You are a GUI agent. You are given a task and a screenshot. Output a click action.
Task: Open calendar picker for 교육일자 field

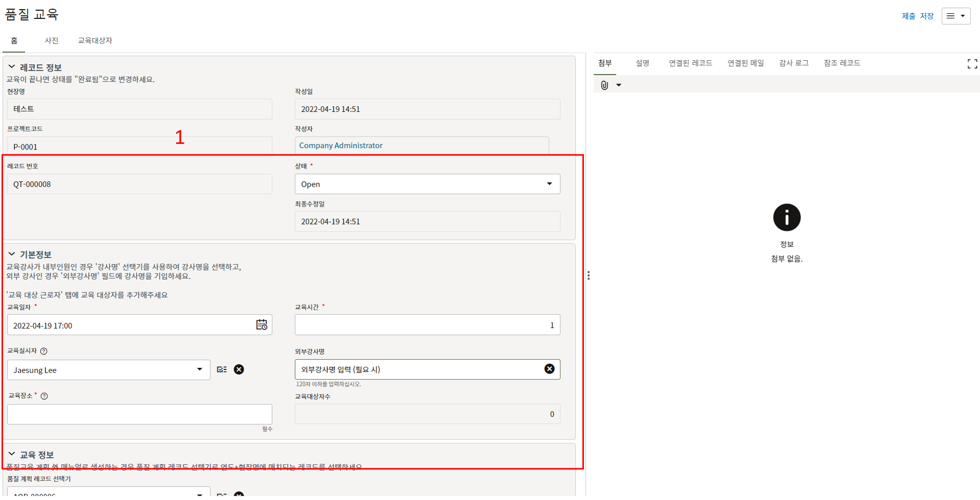261,325
